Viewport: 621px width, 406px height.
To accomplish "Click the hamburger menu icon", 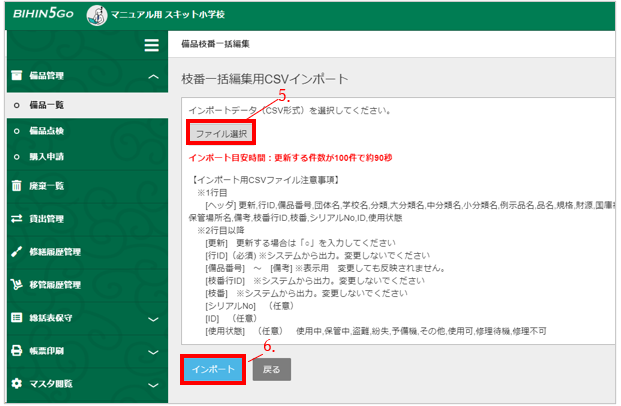I will tap(151, 45).
